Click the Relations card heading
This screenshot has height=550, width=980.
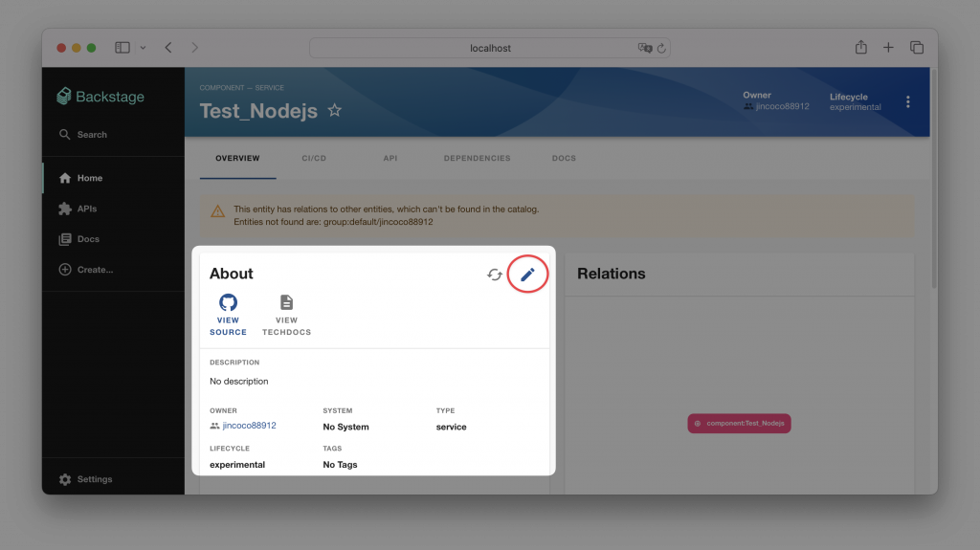tap(612, 274)
